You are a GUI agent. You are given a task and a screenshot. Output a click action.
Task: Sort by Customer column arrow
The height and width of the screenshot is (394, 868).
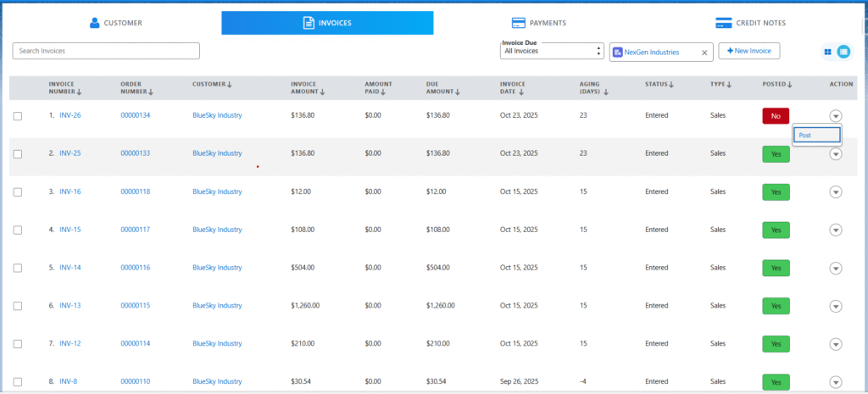point(230,84)
